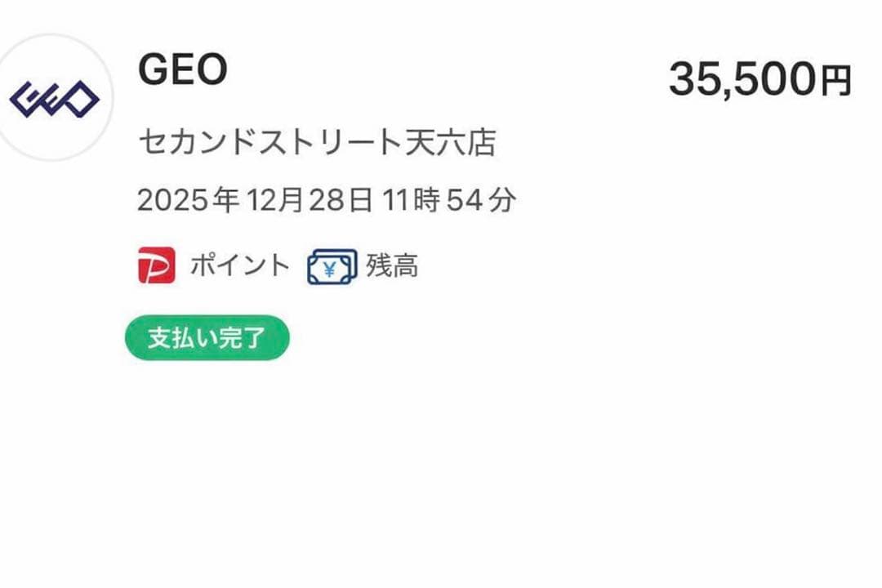Tap the ポイント payment method label

(x=240, y=265)
